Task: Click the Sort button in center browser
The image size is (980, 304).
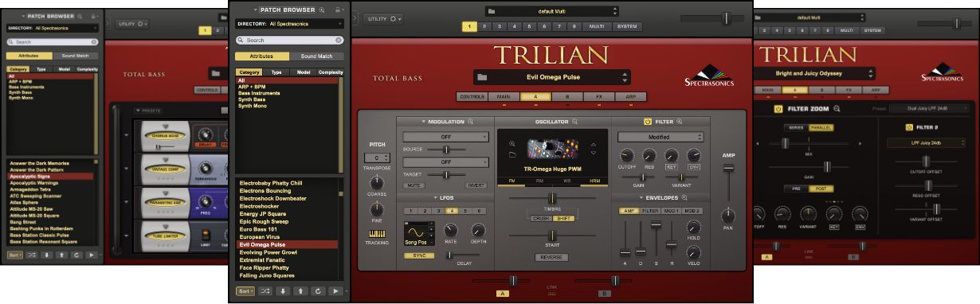Action: pos(246,291)
